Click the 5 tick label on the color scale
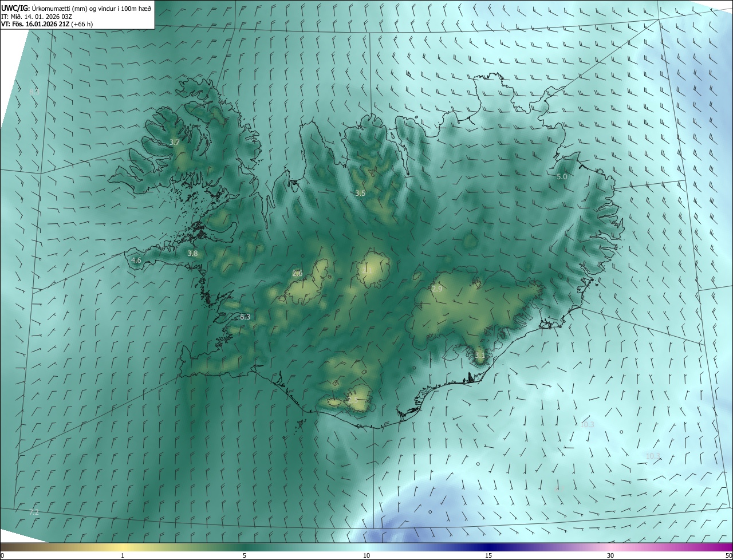Viewport: 733px width, 560px height. [x=245, y=555]
